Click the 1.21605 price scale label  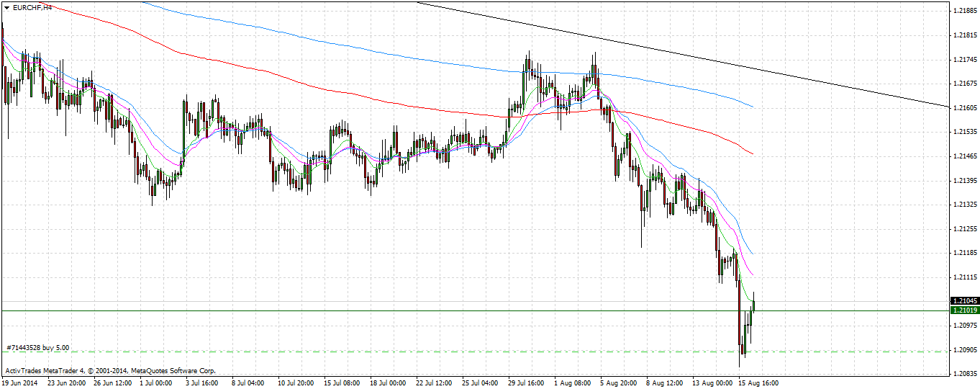point(964,108)
